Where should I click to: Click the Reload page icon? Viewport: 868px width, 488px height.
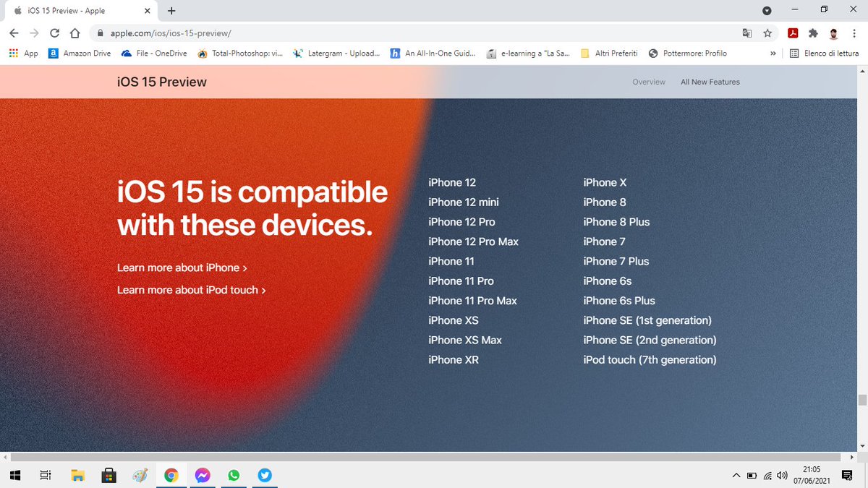[54, 33]
